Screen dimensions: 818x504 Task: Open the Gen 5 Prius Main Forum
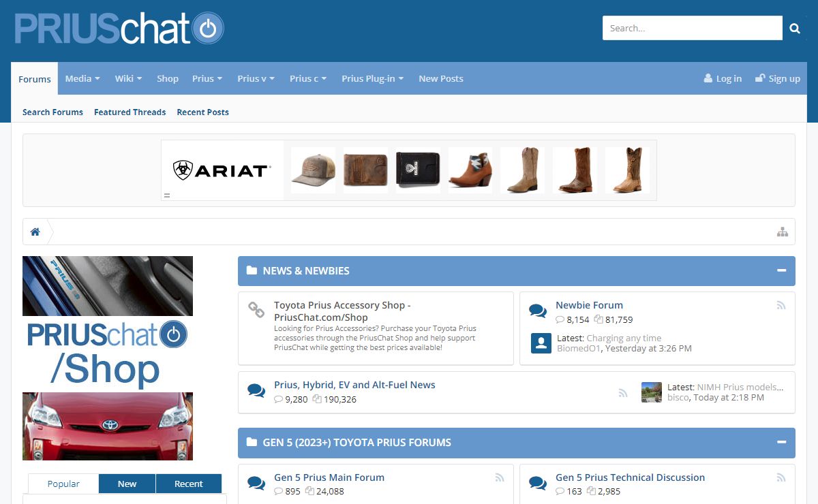pyautogui.click(x=329, y=477)
